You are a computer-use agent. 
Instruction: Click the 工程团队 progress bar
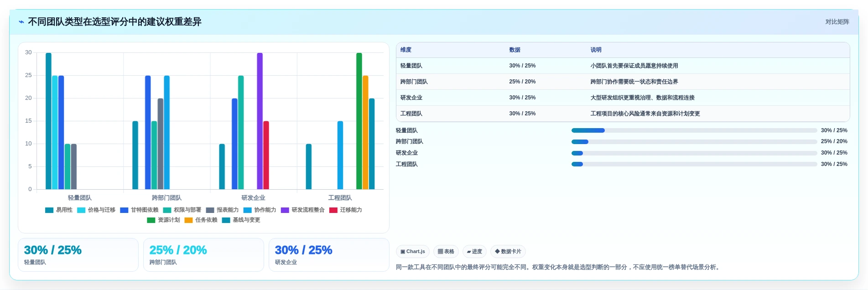click(694, 165)
